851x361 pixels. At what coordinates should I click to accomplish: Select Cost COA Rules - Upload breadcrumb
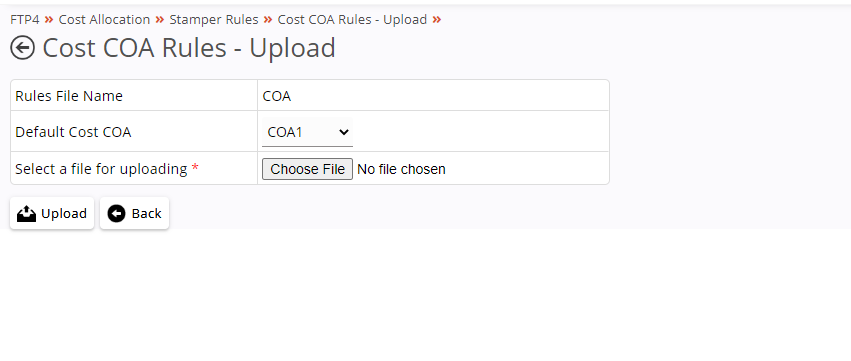pos(352,20)
